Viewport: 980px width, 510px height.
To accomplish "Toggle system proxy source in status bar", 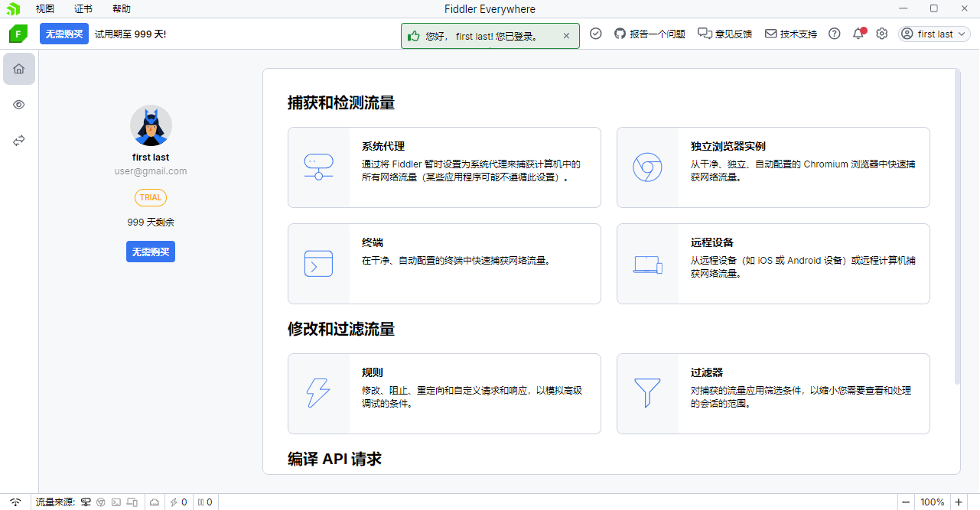I will (x=86, y=502).
